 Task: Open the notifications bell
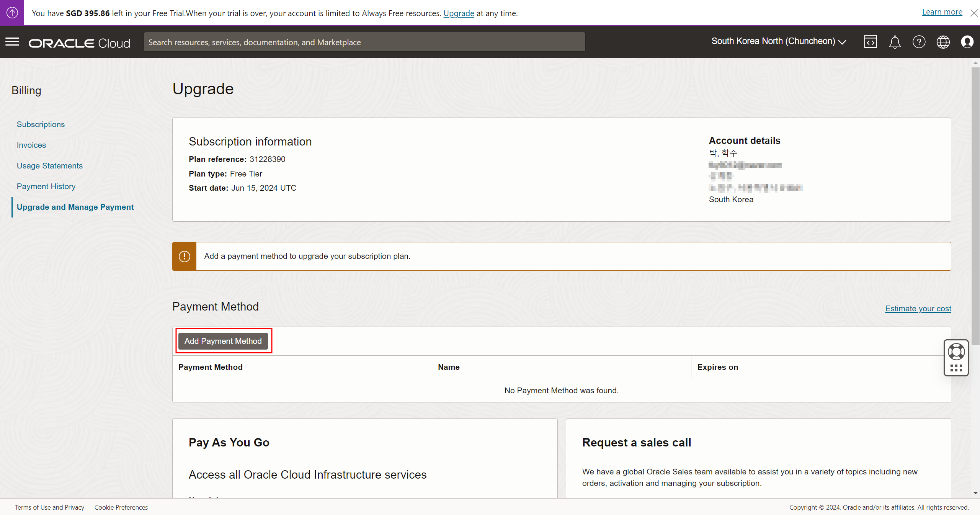pyautogui.click(x=895, y=42)
